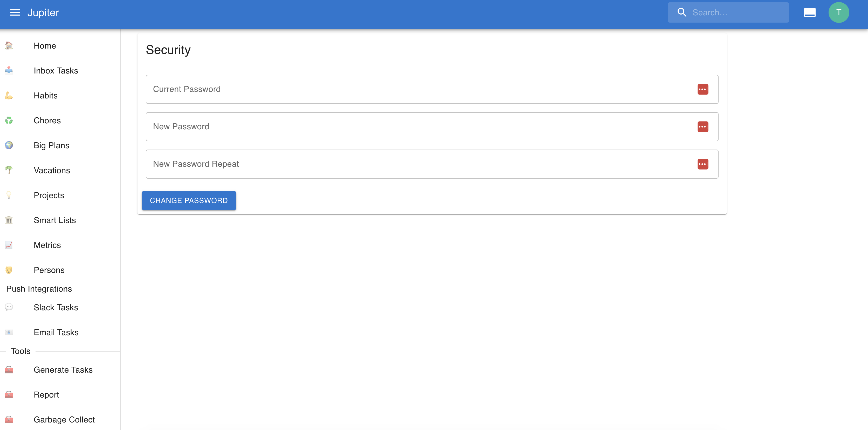This screenshot has height=430, width=868.
Task: Click the Vacations palm tree icon
Action: point(9,170)
